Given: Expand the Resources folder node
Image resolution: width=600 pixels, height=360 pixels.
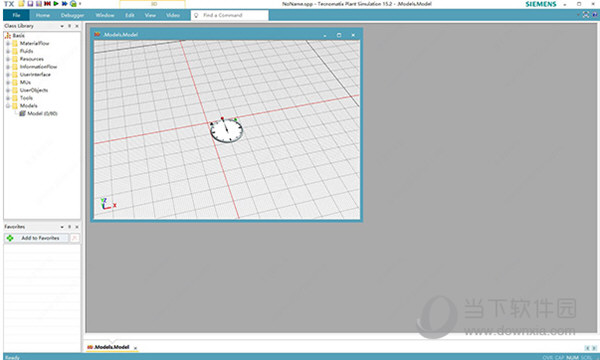Looking at the screenshot, I should (x=8, y=59).
